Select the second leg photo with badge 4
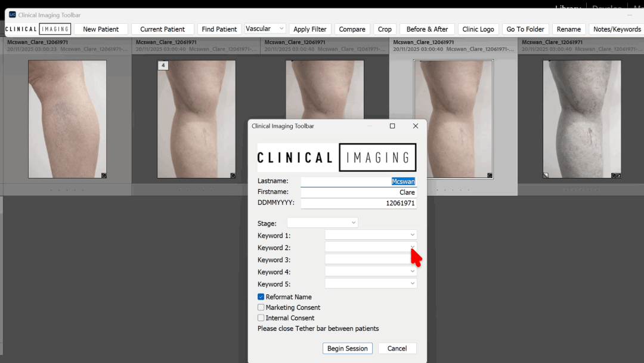644x363 pixels. coord(196,119)
